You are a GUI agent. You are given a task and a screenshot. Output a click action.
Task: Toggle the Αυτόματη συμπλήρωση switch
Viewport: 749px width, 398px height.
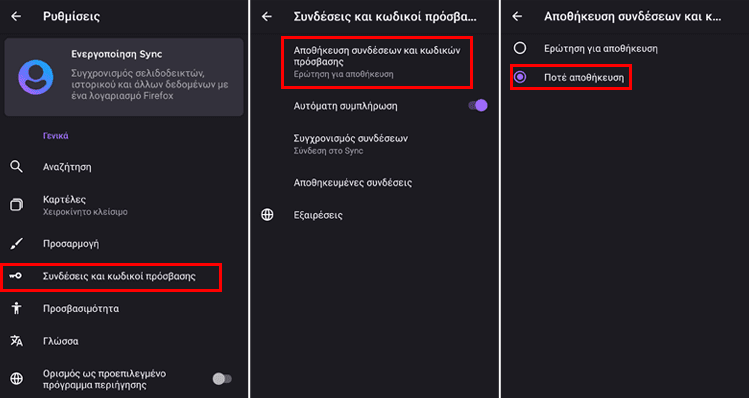(478, 106)
